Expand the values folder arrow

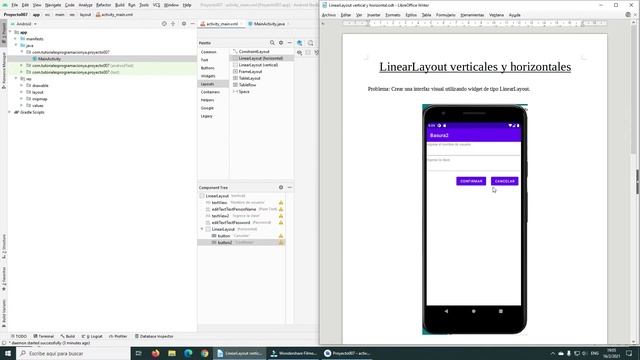(x=22, y=105)
